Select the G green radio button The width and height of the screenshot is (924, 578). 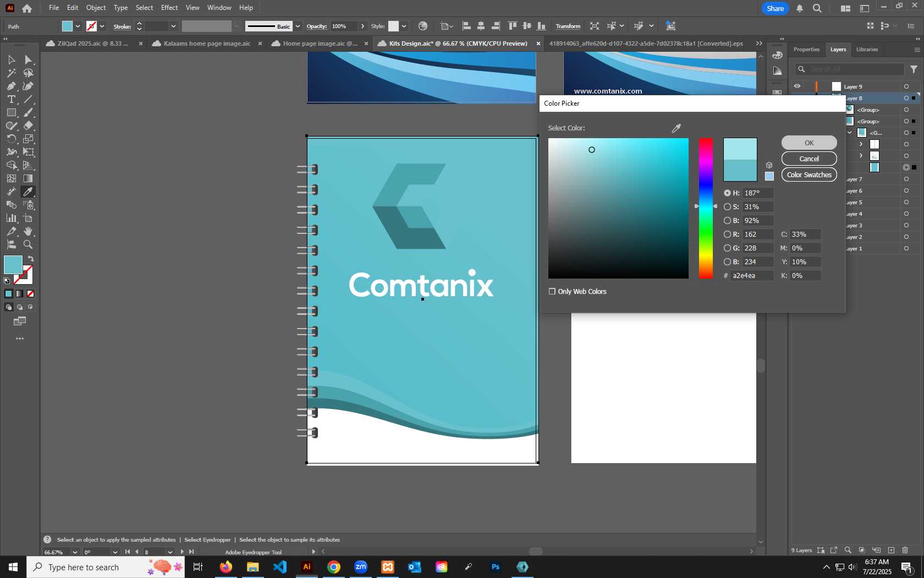[727, 248]
